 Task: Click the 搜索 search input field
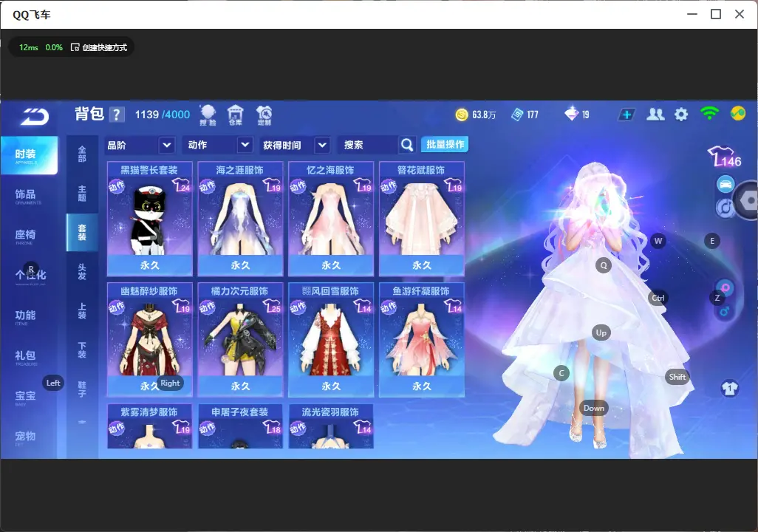click(x=370, y=145)
